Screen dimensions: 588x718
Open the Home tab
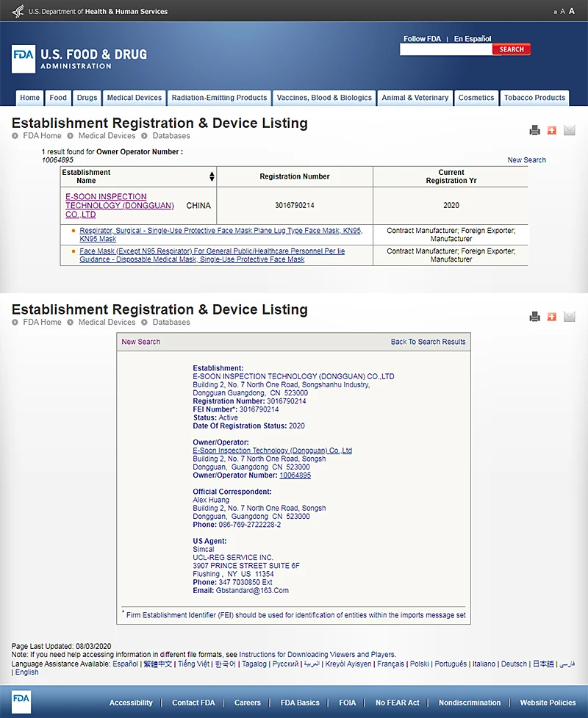29,98
